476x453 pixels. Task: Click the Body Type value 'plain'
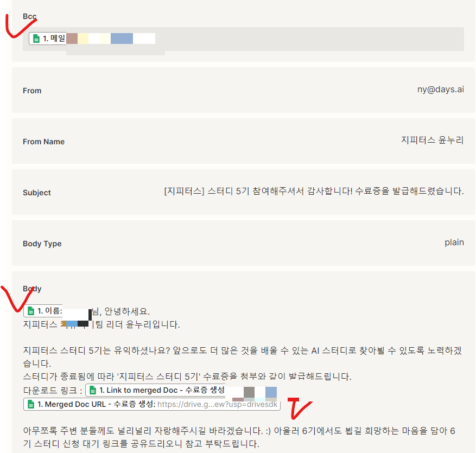pos(454,242)
